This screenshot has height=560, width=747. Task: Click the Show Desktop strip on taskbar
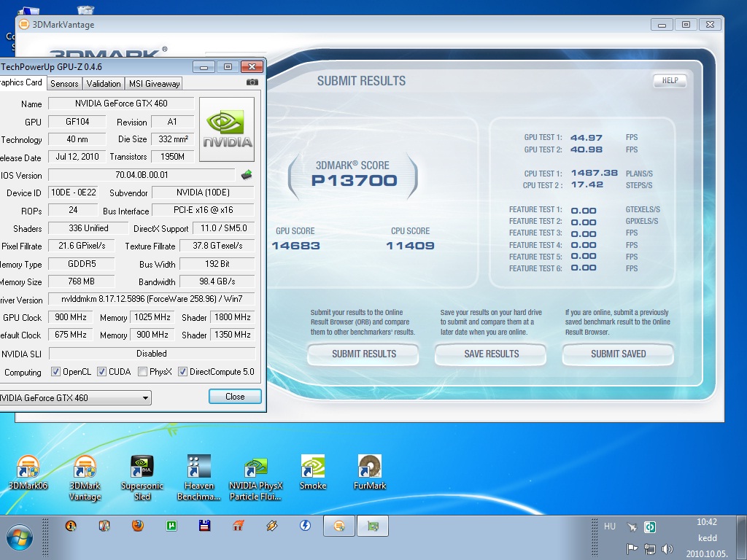[x=743, y=537]
